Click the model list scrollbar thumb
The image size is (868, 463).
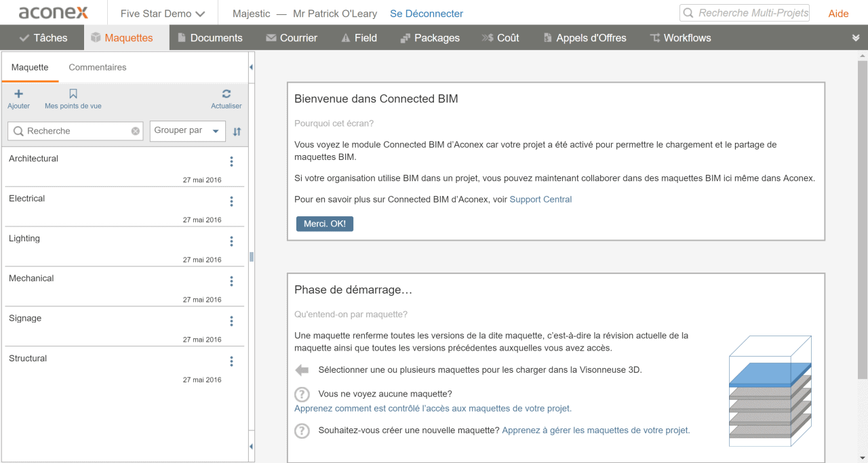tap(252, 256)
